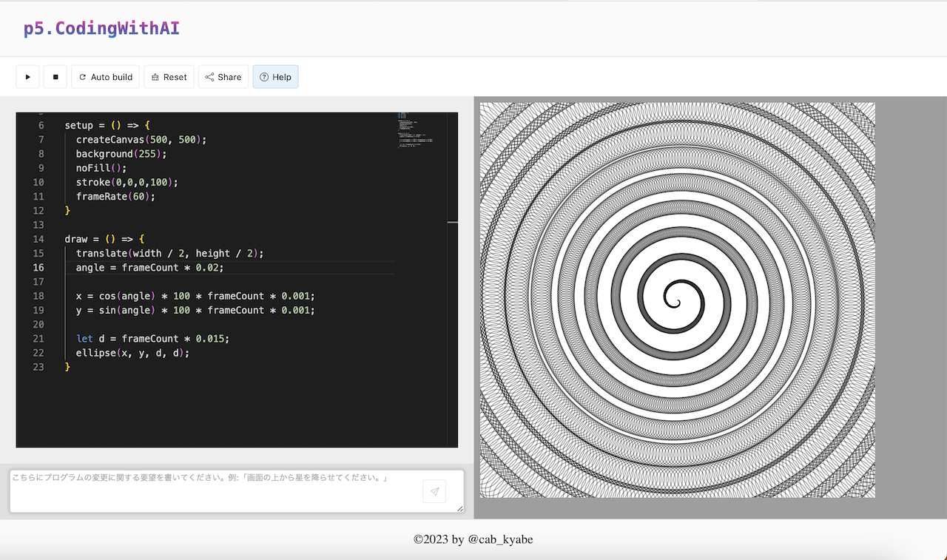Click the circular refresh icon beside Auto build

click(x=81, y=76)
